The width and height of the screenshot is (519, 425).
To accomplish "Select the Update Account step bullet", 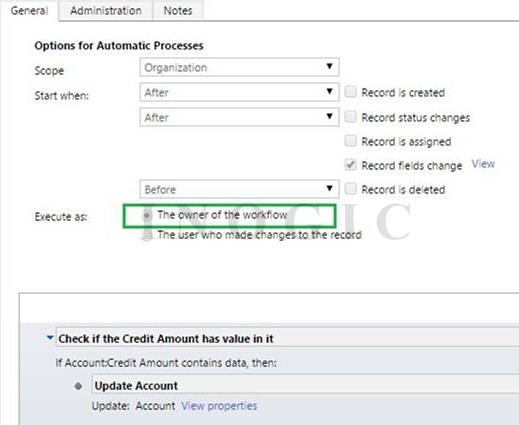I will coord(78,386).
